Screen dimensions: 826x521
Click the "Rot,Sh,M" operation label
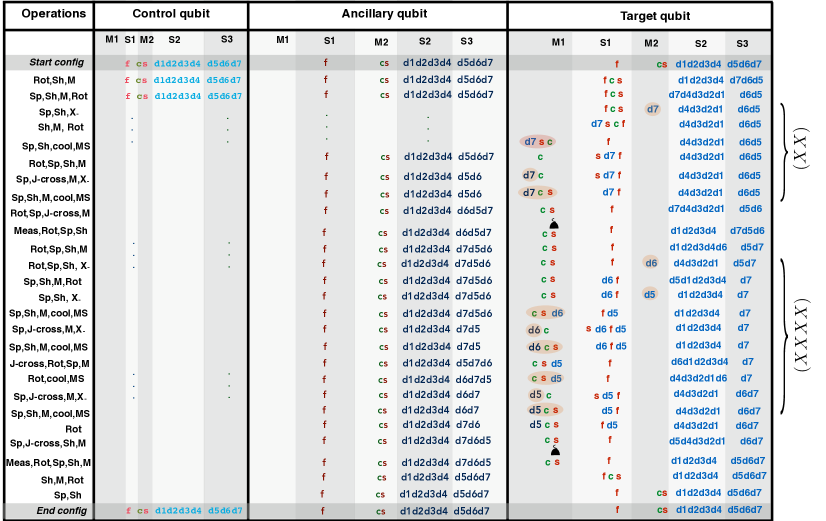(x=54, y=80)
